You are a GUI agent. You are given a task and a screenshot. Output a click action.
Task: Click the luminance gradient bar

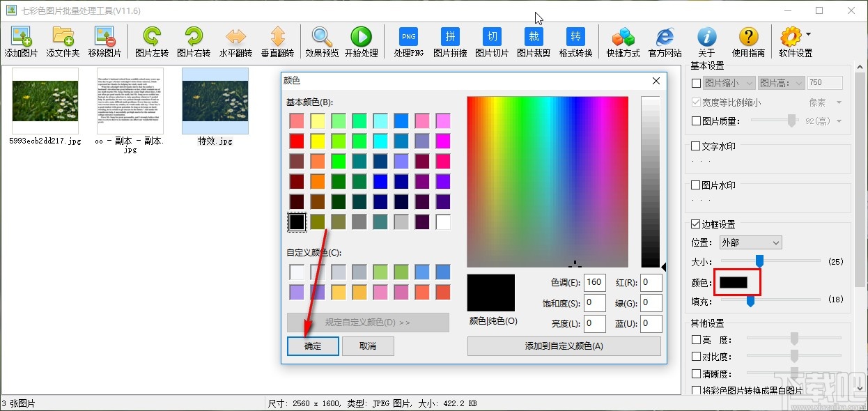pos(650,182)
